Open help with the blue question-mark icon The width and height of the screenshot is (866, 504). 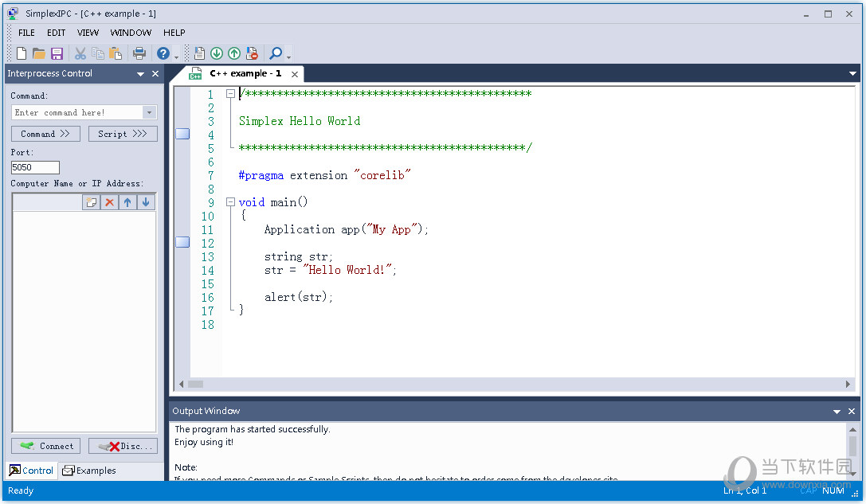pyautogui.click(x=163, y=53)
